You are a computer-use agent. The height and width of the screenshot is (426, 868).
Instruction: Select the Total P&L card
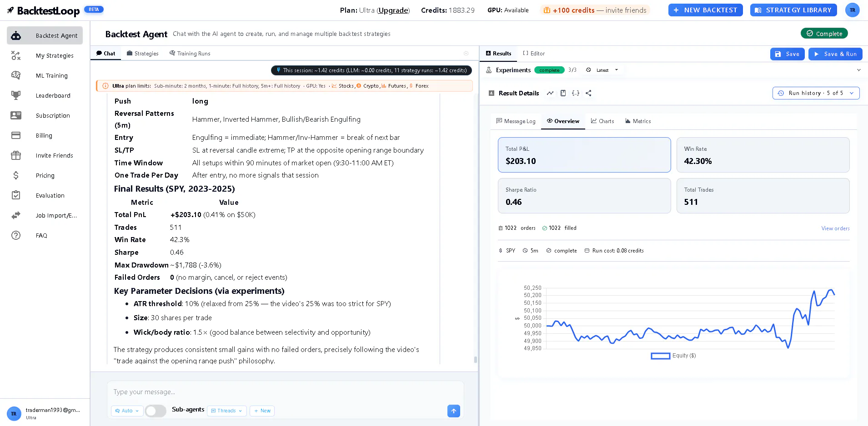[x=584, y=155]
